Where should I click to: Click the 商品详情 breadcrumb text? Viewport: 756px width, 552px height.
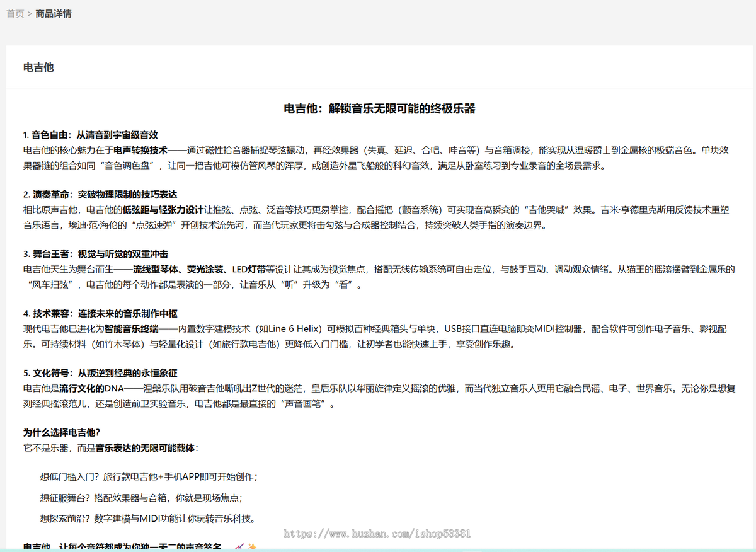[54, 13]
